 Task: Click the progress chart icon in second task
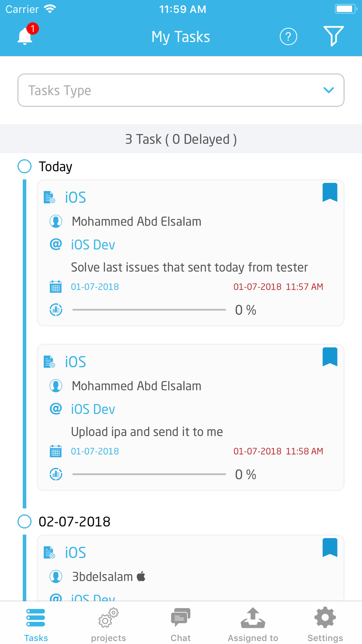click(56, 474)
